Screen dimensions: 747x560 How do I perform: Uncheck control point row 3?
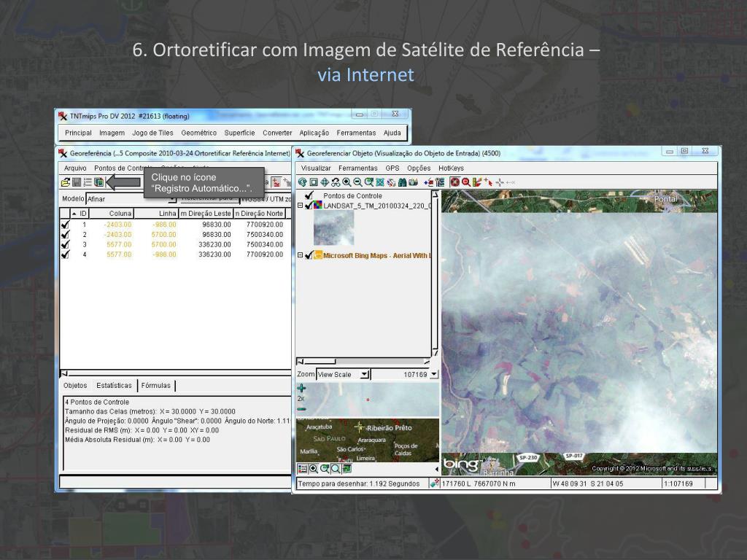pyautogui.click(x=65, y=244)
